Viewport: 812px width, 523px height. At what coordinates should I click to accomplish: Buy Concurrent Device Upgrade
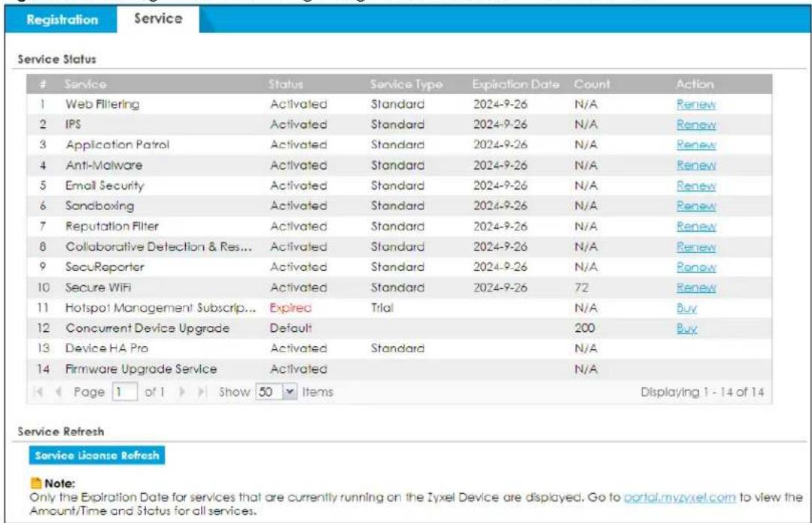click(686, 328)
